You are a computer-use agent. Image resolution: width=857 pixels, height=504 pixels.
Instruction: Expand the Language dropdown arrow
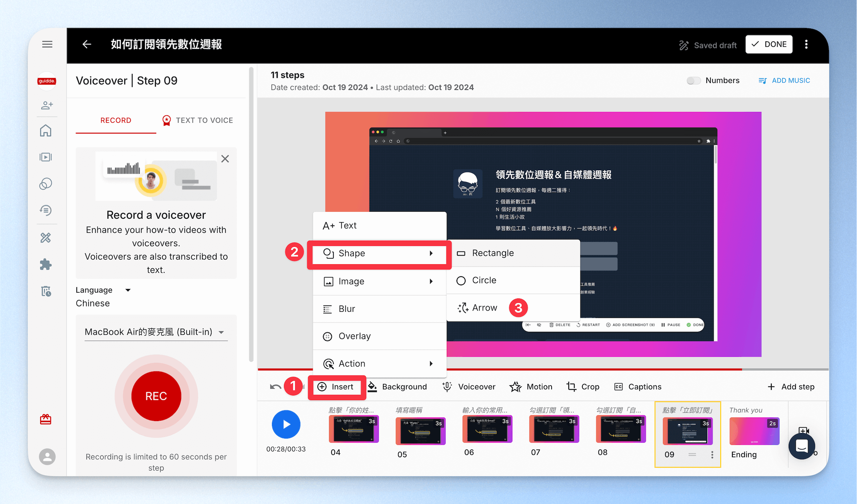point(128,290)
